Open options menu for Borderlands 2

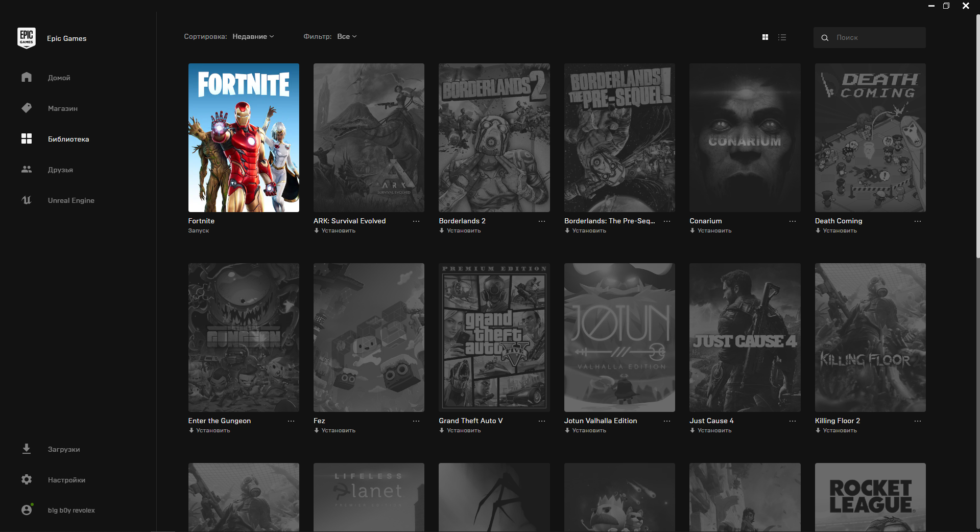coord(542,221)
